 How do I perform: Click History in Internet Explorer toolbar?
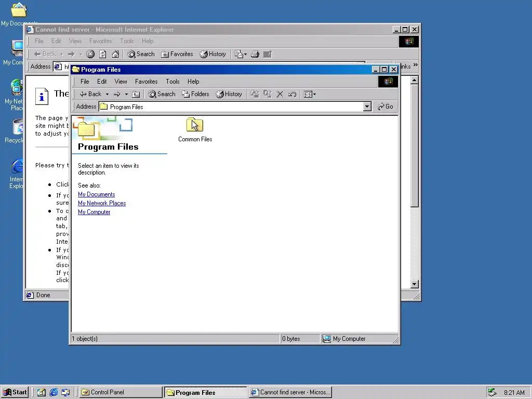(x=212, y=54)
